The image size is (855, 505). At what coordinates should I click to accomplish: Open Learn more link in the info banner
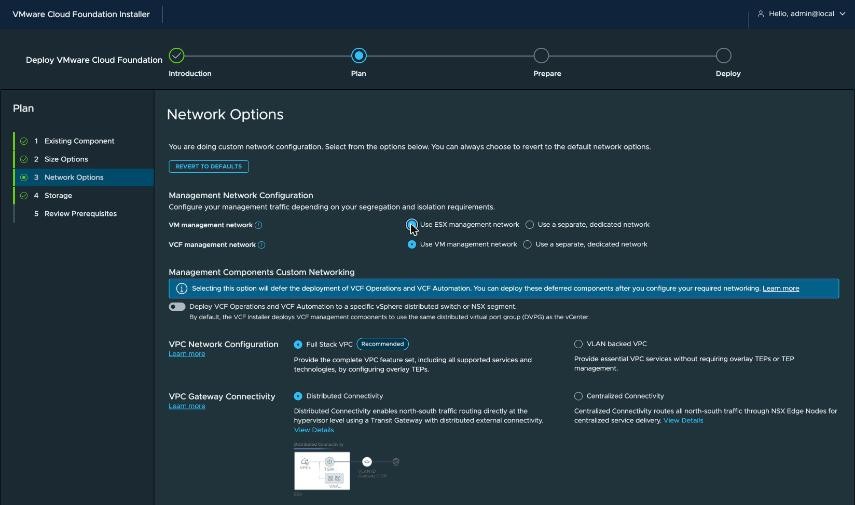(780, 288)
